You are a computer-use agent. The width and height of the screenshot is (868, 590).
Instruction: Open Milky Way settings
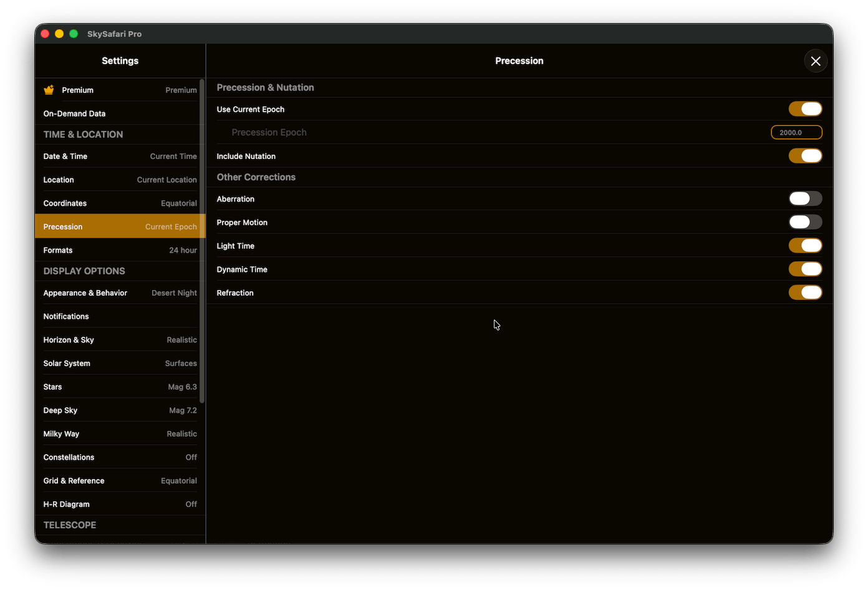click(120, 434)
